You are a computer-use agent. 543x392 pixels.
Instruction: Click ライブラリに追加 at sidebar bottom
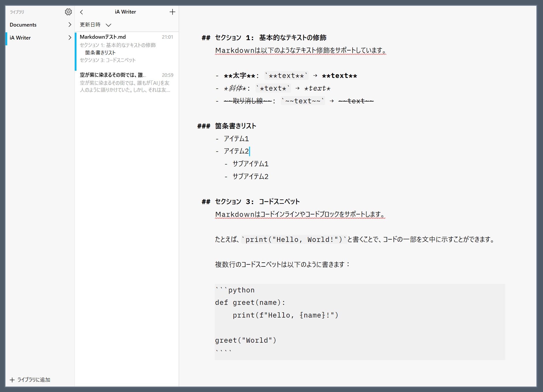(33, 380)
